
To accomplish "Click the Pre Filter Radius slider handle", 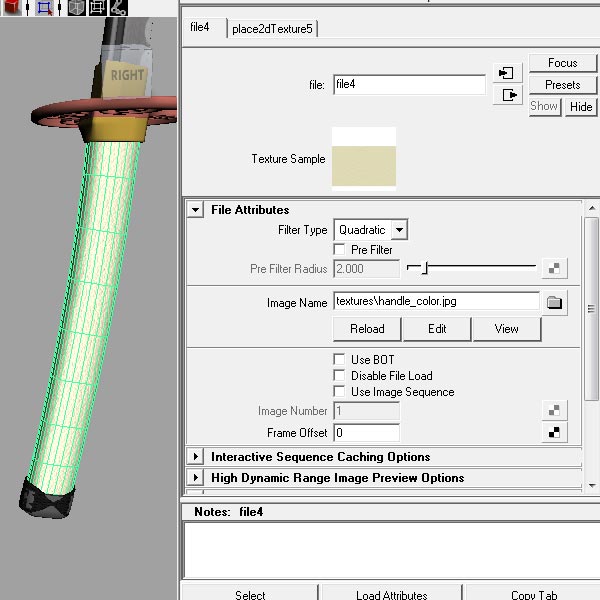I will click(424, 267).
